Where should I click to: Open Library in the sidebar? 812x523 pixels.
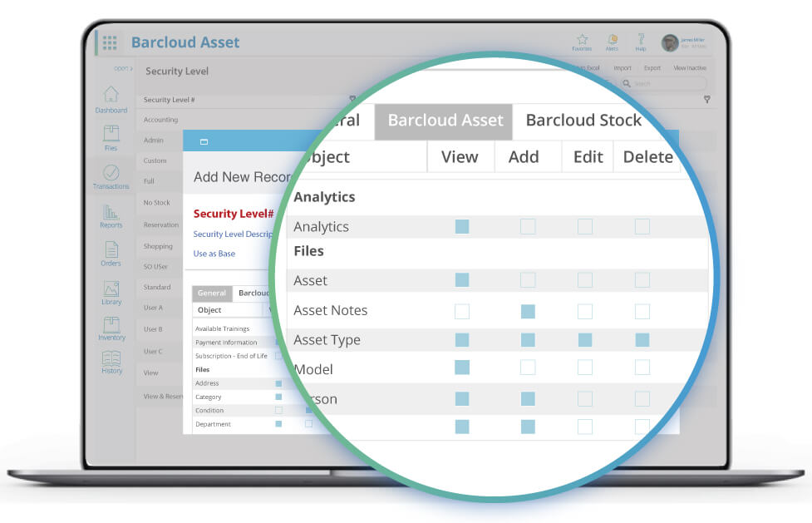point(111,293)
